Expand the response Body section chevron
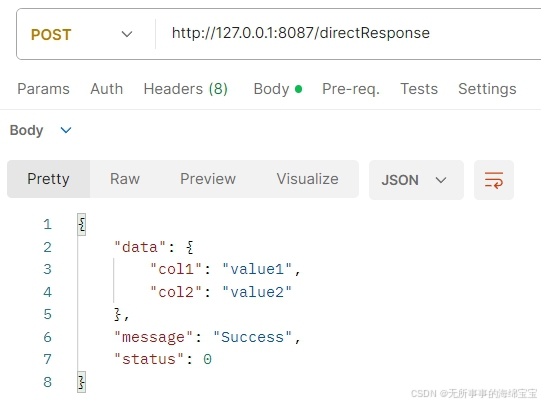This screenshot has height=405, width=541. [66, 130]
